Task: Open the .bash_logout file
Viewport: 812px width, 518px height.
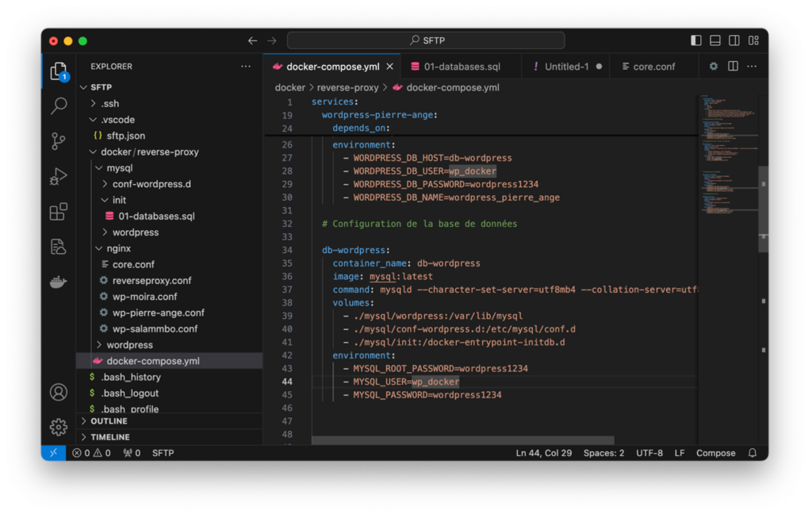Action: [x=170, y=393]
